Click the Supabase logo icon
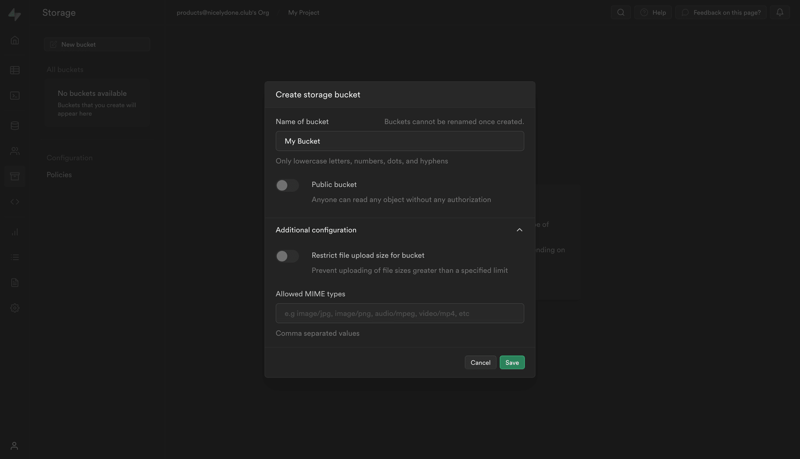 (15, 14)
